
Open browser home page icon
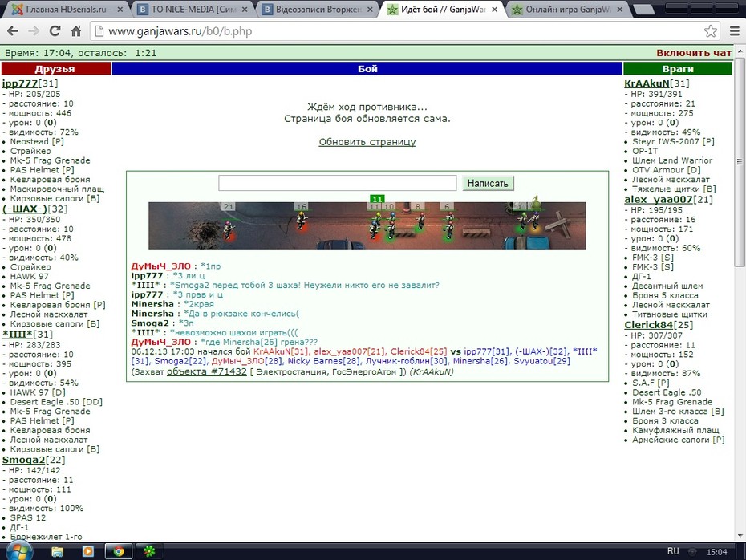pyautogui.click(x=76, y=31)
